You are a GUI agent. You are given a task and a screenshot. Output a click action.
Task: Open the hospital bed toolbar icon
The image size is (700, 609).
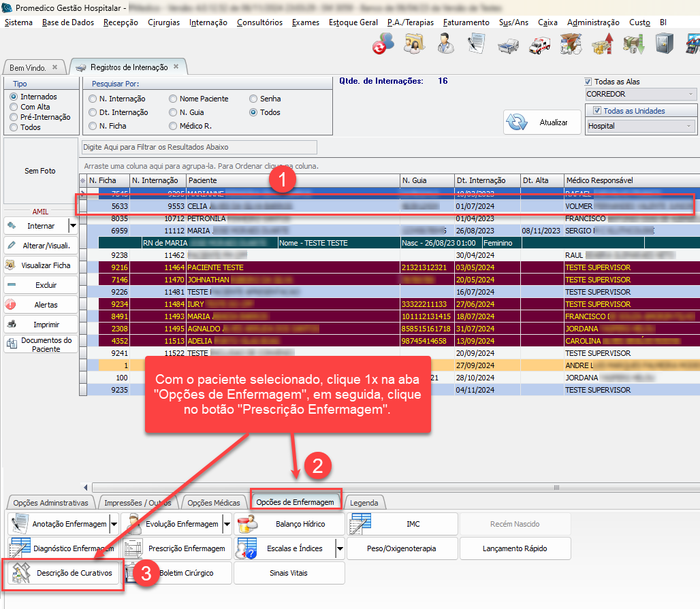507,45
